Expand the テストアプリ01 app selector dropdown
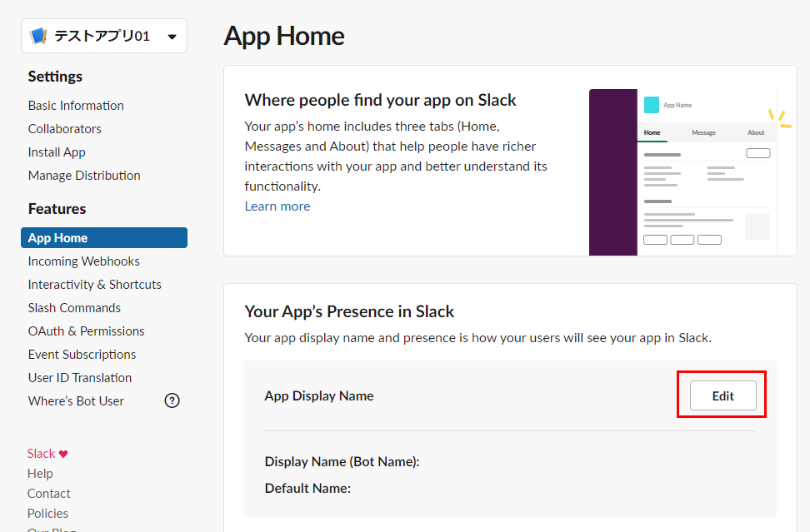The width and height of the screenshot is (810, 532). click(x=172, y=37)
